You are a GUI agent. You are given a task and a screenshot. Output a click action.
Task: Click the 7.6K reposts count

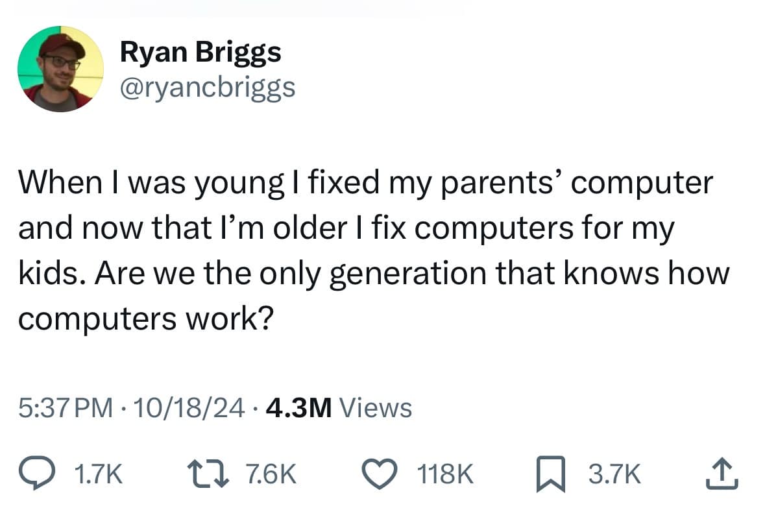[x=269, y=473]
